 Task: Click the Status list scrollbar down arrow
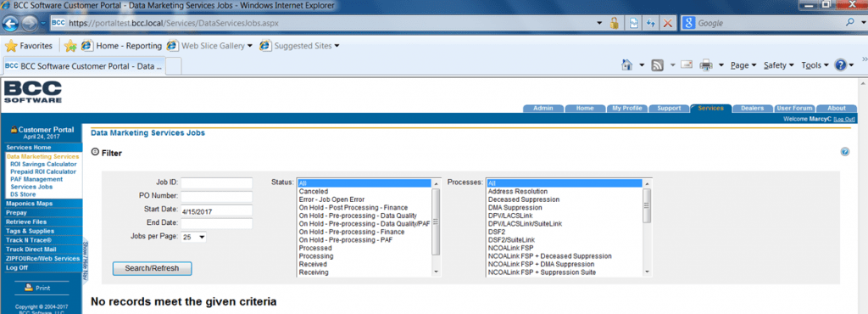[436, 272]
